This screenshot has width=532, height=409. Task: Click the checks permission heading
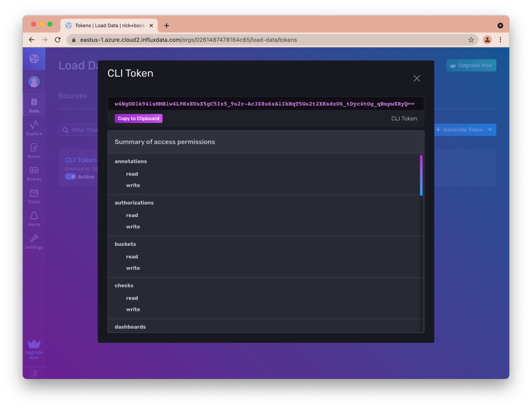click(124, 285)
